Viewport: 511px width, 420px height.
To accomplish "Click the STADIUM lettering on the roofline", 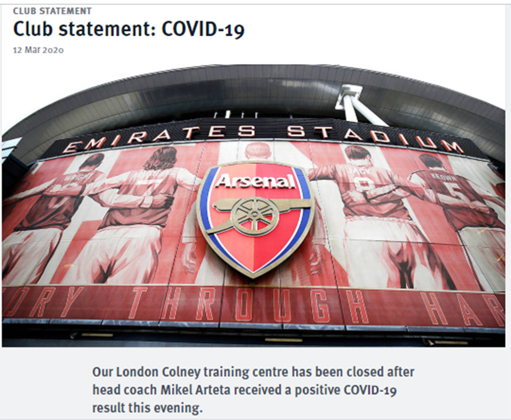I will 375,138.
